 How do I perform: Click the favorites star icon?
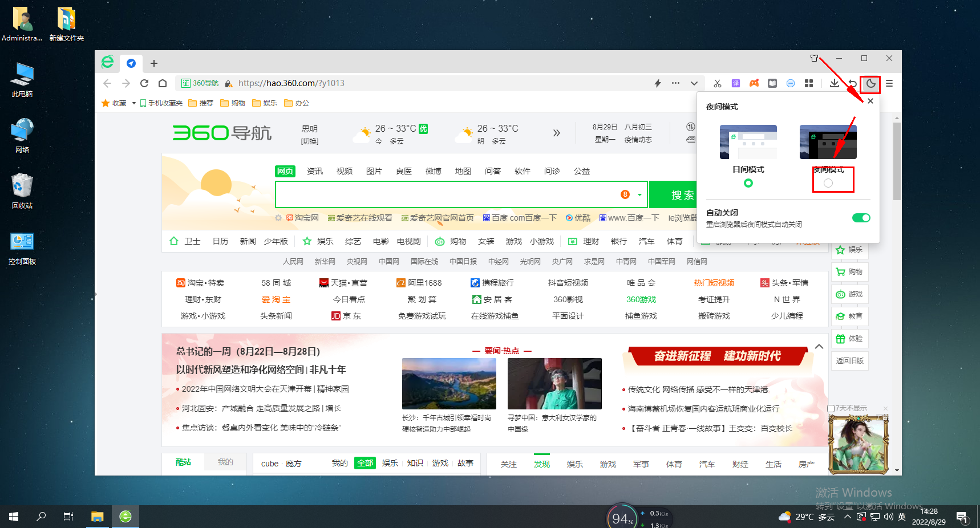[106, 103]
